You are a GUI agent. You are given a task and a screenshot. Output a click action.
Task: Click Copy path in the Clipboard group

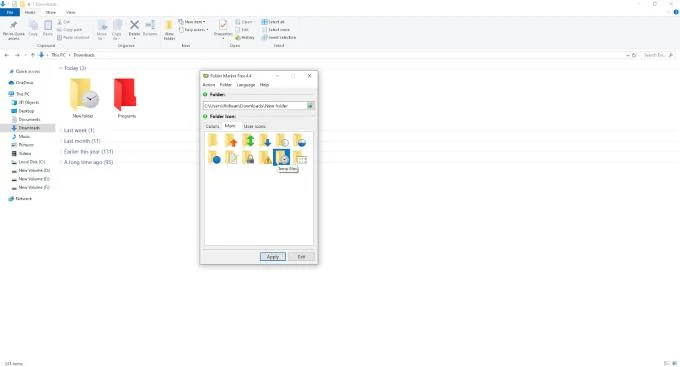coord(69,29)
